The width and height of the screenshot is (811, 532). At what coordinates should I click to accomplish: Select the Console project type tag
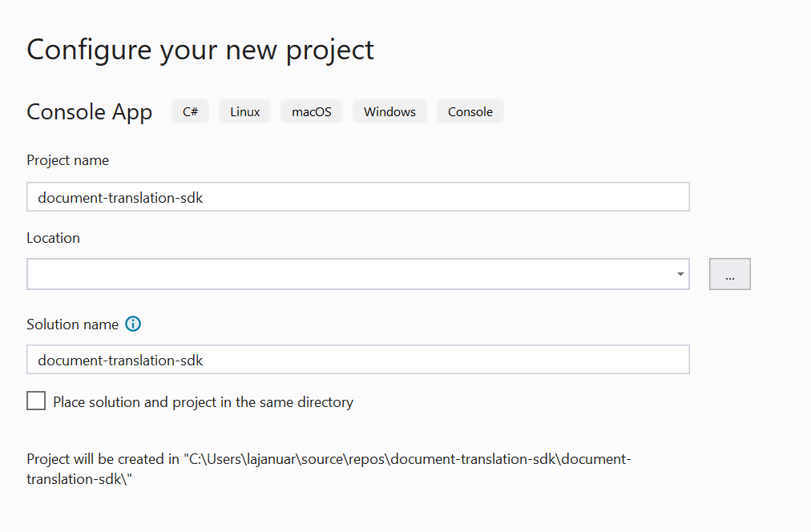470,111
